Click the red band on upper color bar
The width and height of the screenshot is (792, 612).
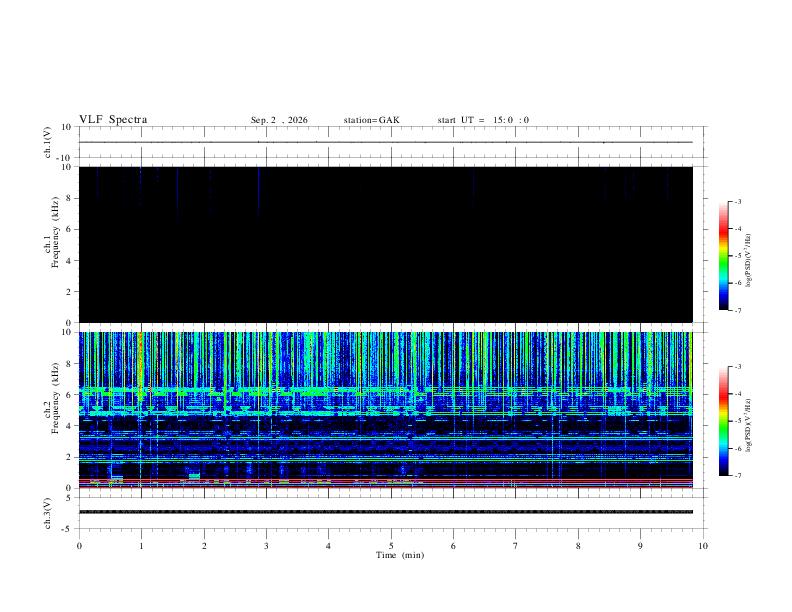(724, 232)
